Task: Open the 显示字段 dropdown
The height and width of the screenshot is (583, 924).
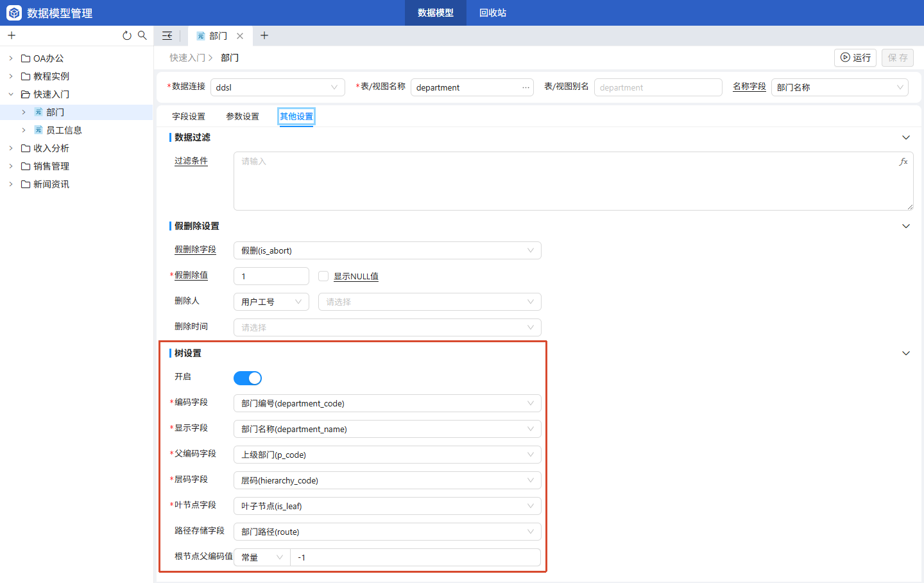Action: pyautogui.click(x=388, y=429)
